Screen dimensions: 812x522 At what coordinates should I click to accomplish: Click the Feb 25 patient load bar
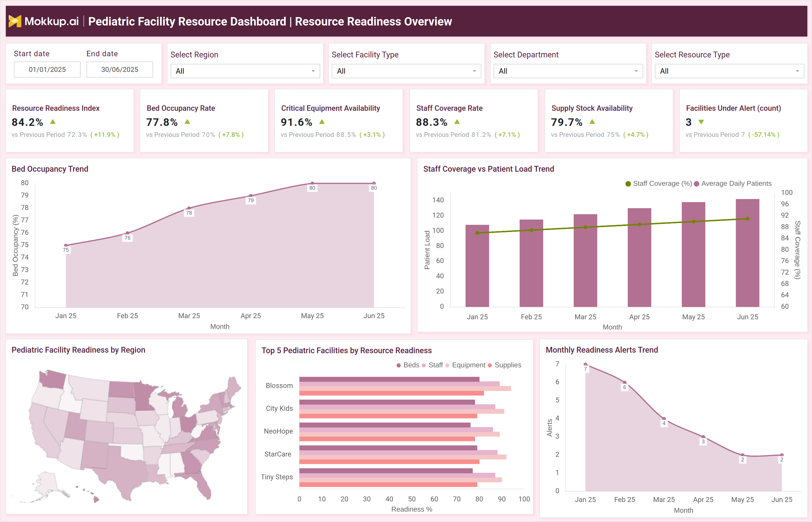(x=531, y=263)
